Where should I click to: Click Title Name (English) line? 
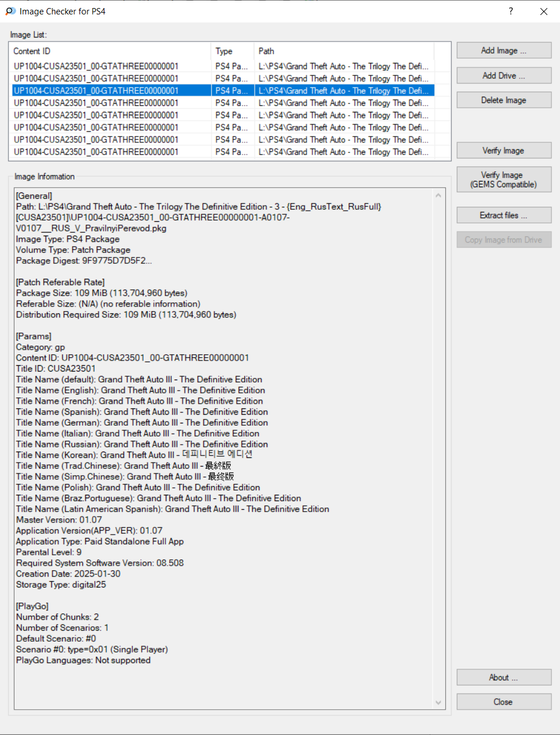(x=141, y=391)
